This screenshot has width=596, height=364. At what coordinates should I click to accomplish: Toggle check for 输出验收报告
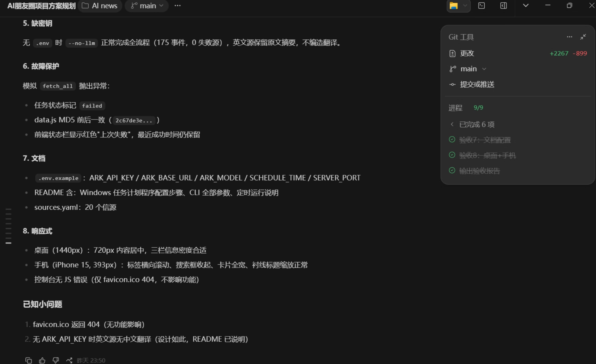[452, 170]
